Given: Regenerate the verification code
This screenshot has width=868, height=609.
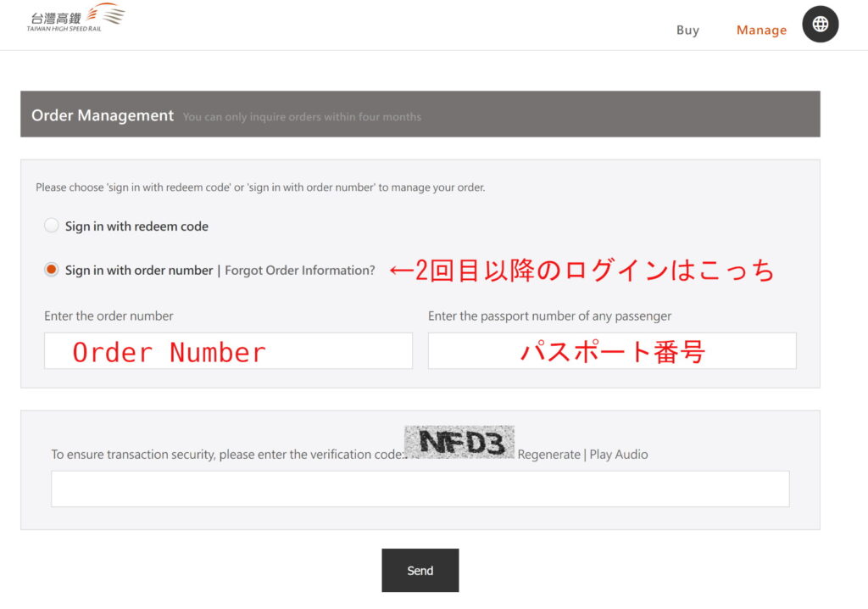Looking at the screenshot, I should coord(548,455).
